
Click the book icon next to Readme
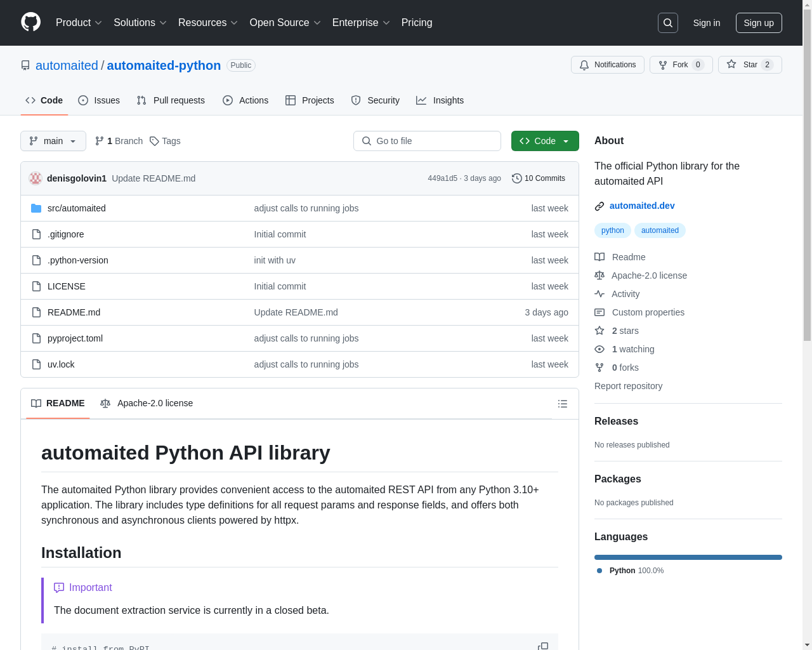pyautogui.click(x=599, y=257)
